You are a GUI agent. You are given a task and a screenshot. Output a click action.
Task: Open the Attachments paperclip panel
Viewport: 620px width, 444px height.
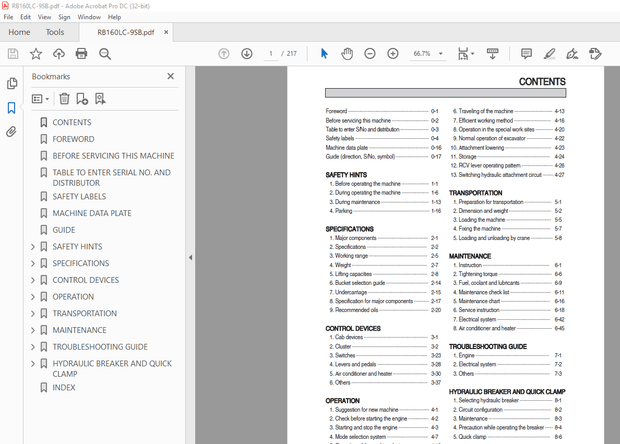(x=11, y=132)
